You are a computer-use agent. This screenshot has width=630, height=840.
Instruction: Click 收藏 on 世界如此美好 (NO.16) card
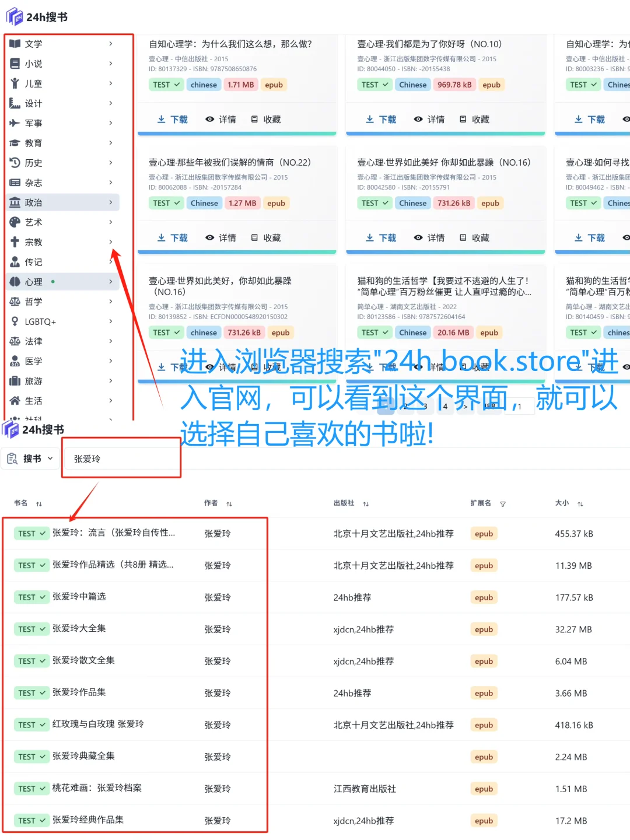pos(474,237)
